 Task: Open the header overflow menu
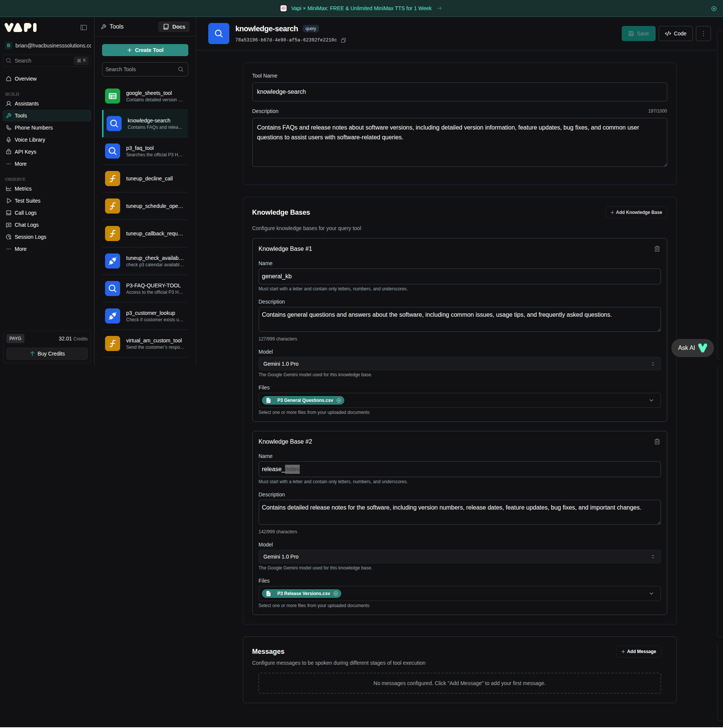coord(703,33)
